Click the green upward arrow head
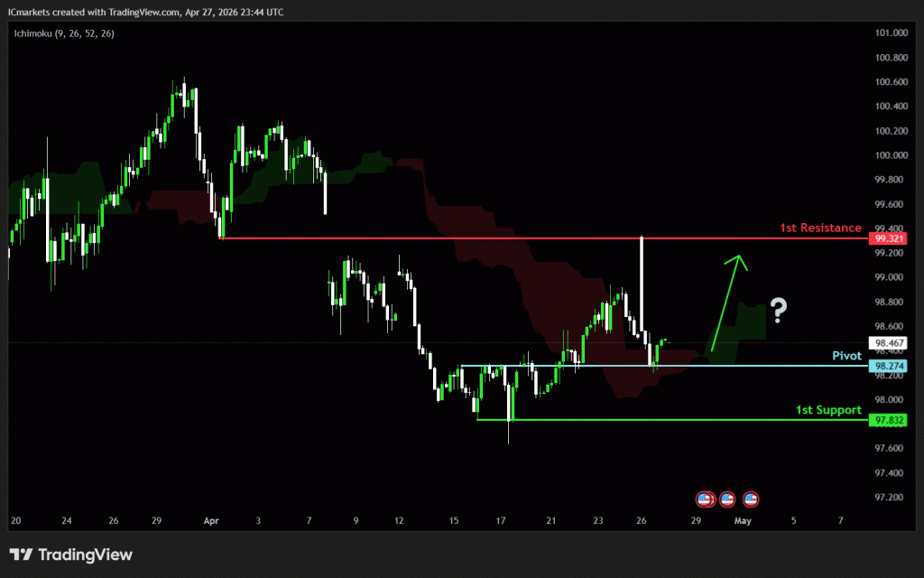This screenshot has height=578, width=924. pyautogui.click(x=740, y=261)
